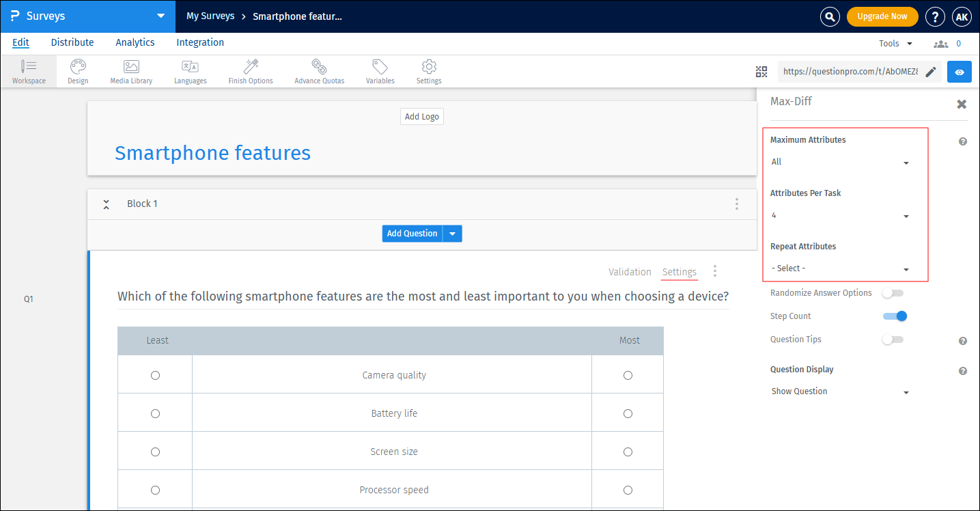Click the QR code icon
Image resolution: width=980 pixels, height=511 pixels.
(761, 72)
